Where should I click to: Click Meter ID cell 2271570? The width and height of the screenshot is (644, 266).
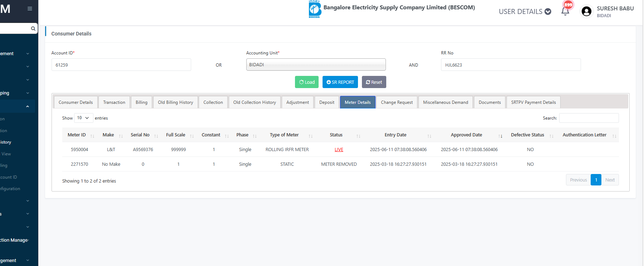(79, 164)
